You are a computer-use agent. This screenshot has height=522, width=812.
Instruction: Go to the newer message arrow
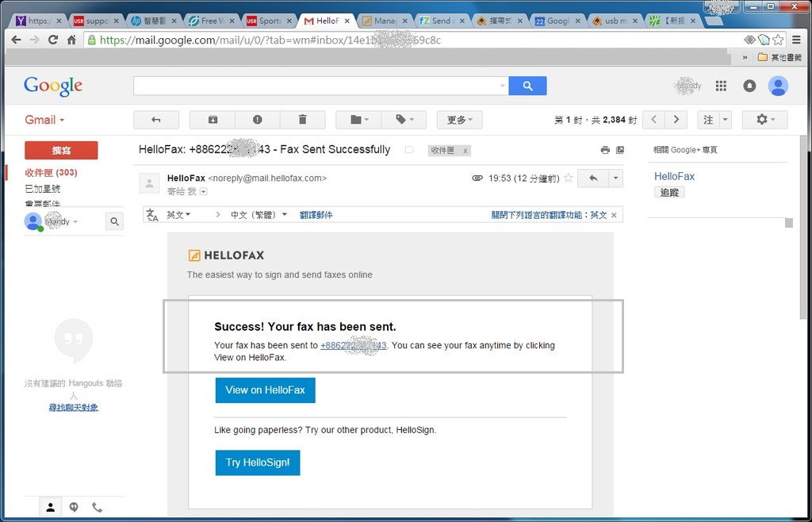(x=653, y=120)
